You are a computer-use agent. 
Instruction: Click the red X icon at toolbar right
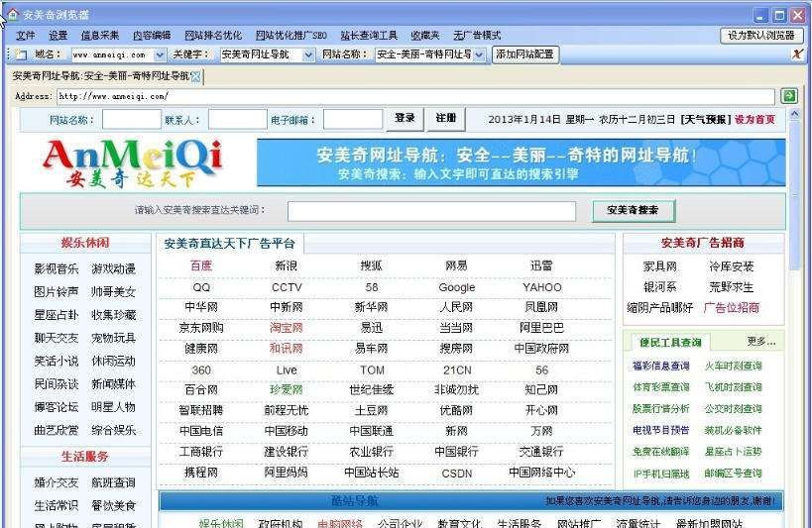(x=798, y=53)
